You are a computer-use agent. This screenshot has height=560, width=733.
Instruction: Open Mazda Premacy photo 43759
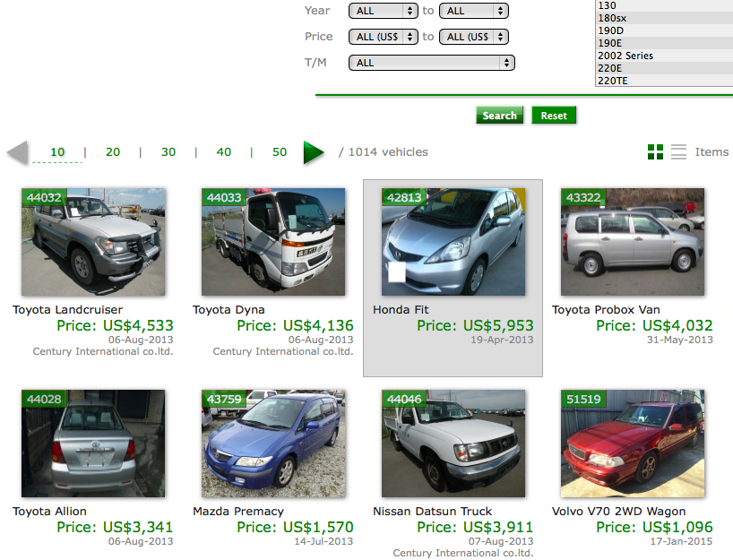click(x=273, y=444)
